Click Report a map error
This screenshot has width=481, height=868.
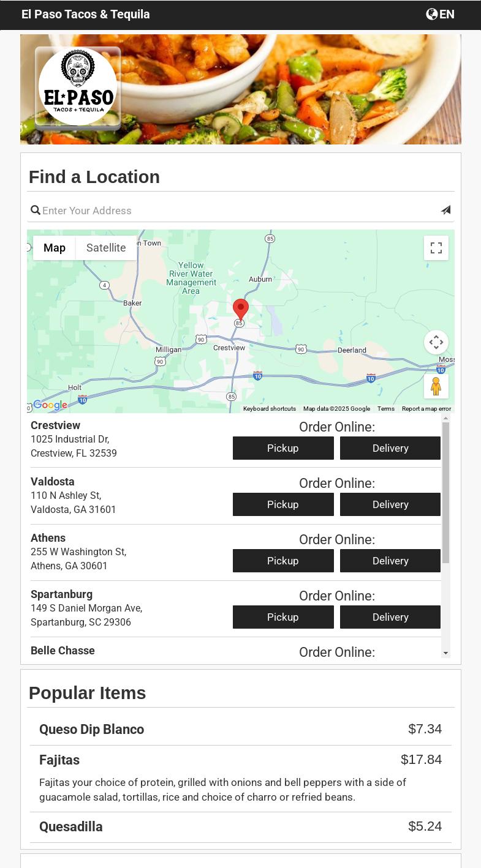[x=426, y=409]
